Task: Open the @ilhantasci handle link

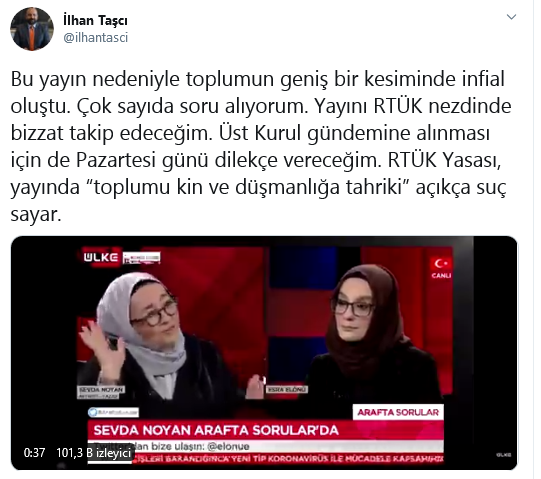Action: (96, 37)
